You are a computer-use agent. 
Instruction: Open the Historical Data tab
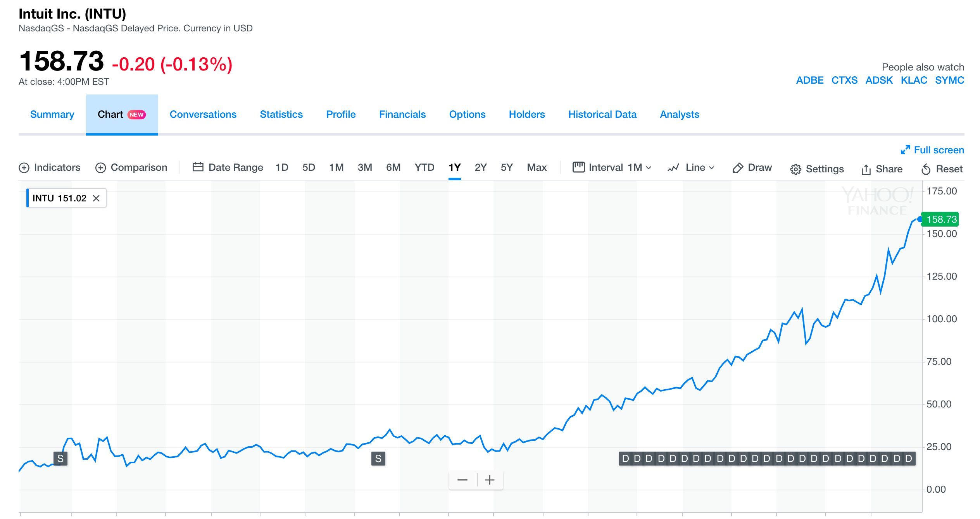click(602, 114)
